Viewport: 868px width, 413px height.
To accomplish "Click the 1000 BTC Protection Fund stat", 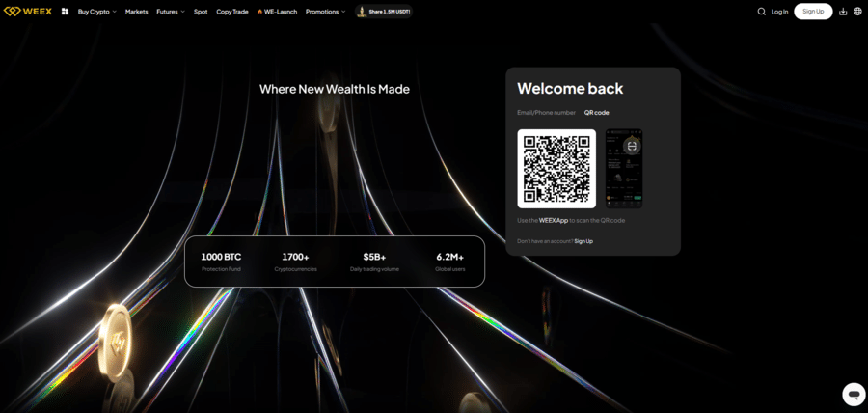I will point(221,262).
